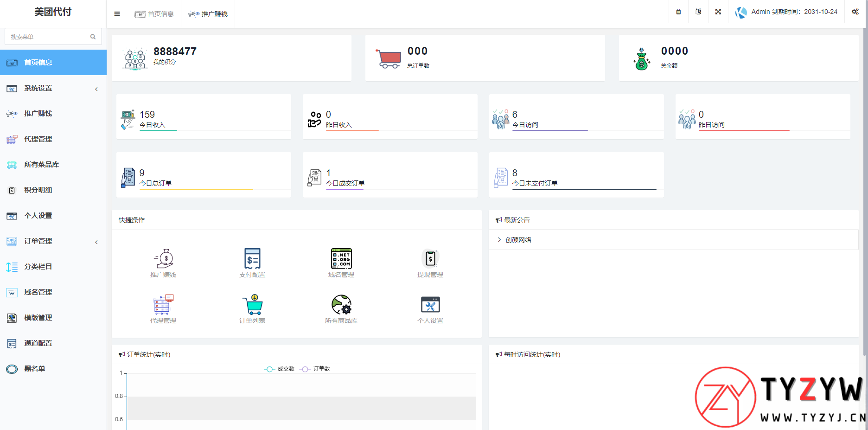Toggle fullscreen with the expand icon

[718, 12]
